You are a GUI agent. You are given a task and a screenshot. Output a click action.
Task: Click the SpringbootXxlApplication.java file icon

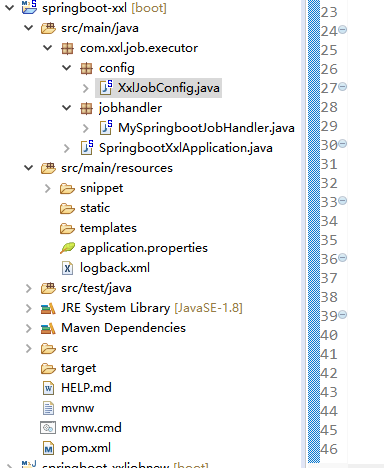[x=87, y=148]
